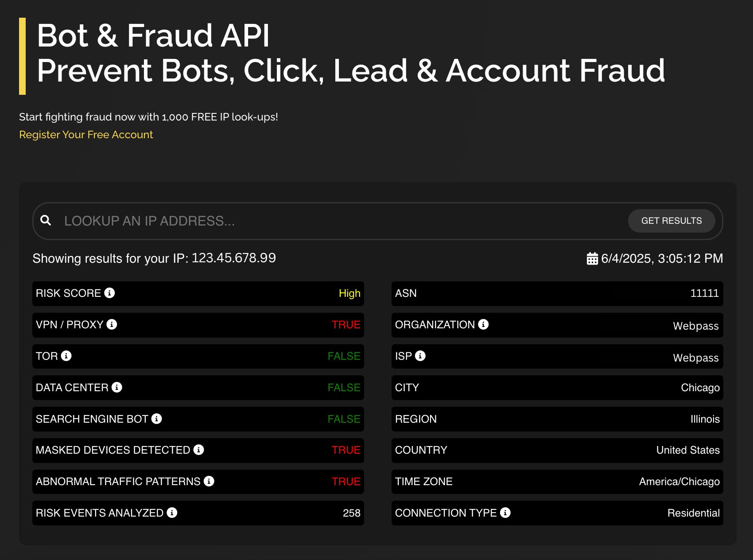Open the Search Engine Bot info tooltip
This screenshot has height=560, width=753.
(156, 419)
